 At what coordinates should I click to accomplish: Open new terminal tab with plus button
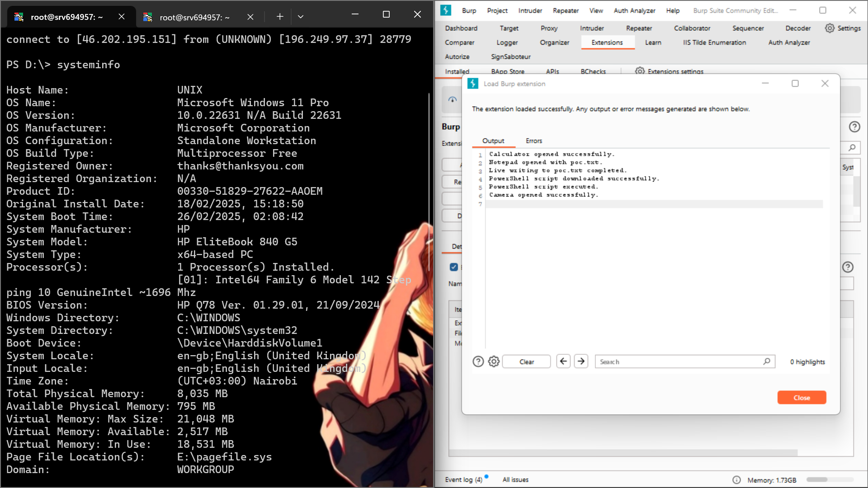(280, 17)
